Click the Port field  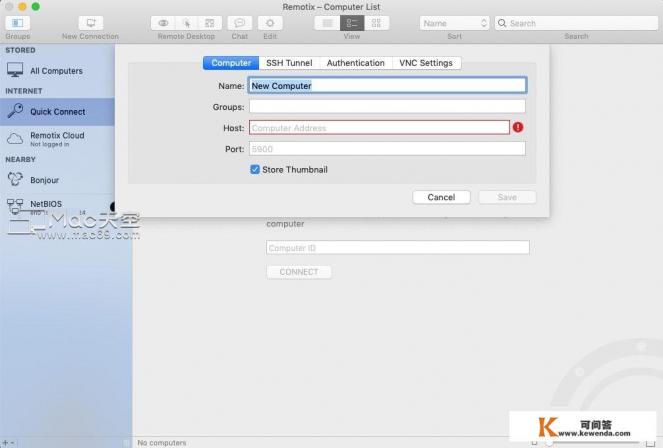tap(387, 149)
